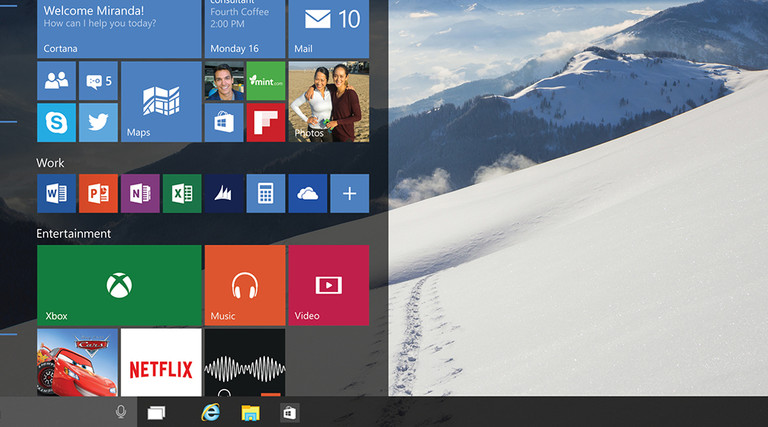This screenshot has width=768, height=427.
Task: Launch the Netflix tile
Action: 161,362
